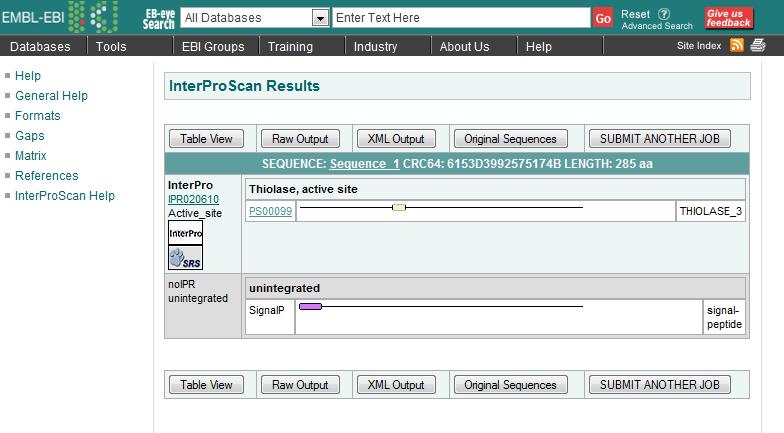
Task: Open InterProScan Help in sidebar
Action: [x=65, y=196]
